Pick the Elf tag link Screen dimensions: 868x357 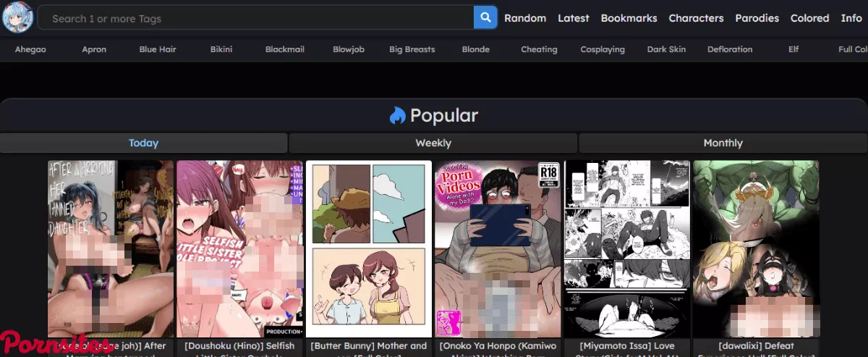(794, 49)
